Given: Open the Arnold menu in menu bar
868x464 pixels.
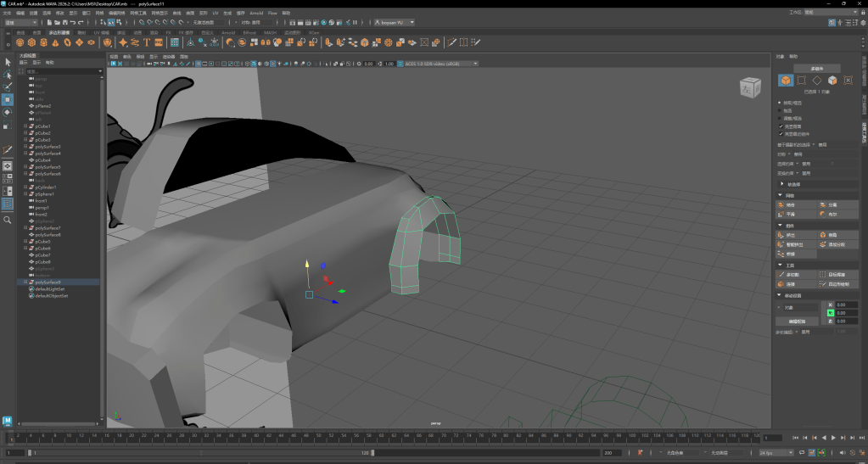Looking at the screenshot, I should 256,14.
